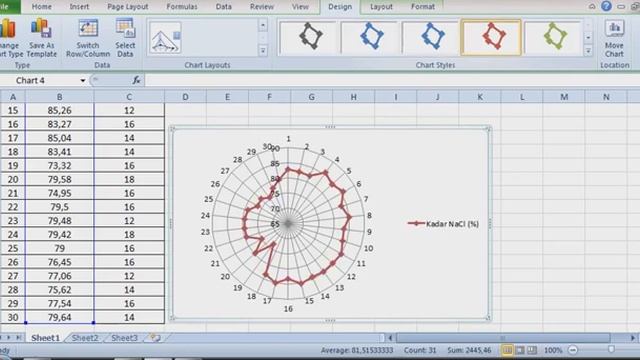Switch to Page Layout view icon
Image resolution: width=640 pixels, height=360 pixels.
519,350
